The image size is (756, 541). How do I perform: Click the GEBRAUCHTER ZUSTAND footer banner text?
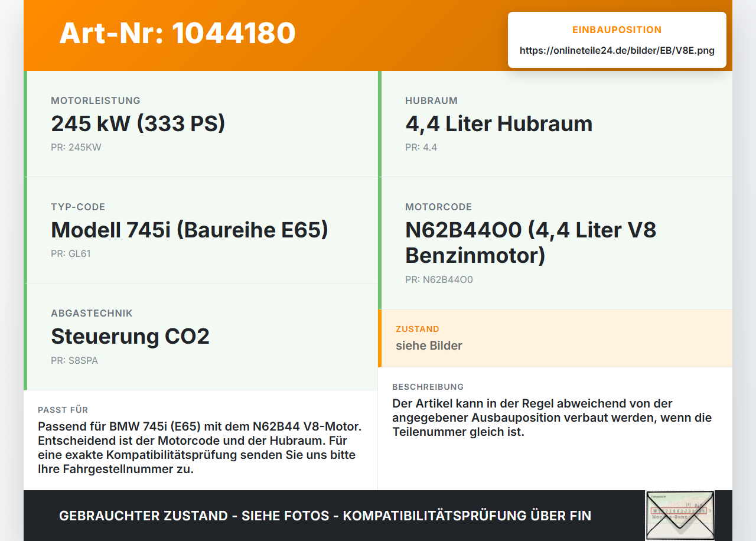[x=325, y=516]
